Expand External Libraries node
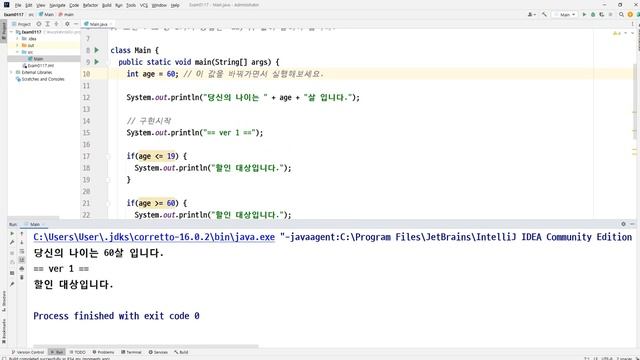 [x=12, y=72]
